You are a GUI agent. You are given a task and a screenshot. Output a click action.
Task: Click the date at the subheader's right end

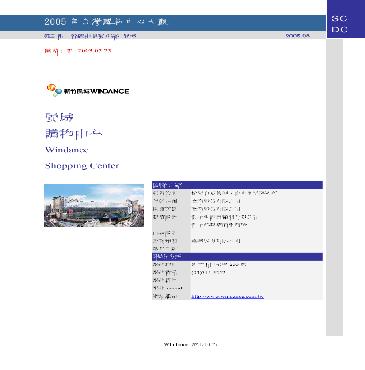coord(298,35)
